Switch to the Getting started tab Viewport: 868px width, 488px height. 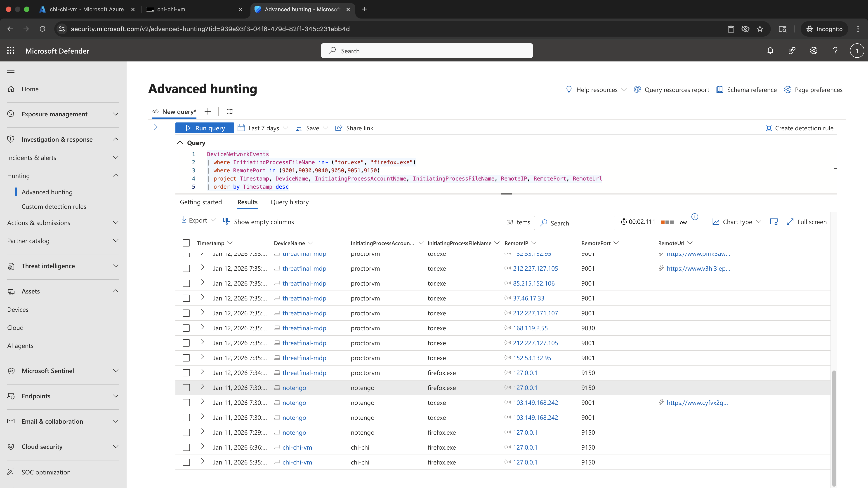pyautogui.click(x=201, y=202)
